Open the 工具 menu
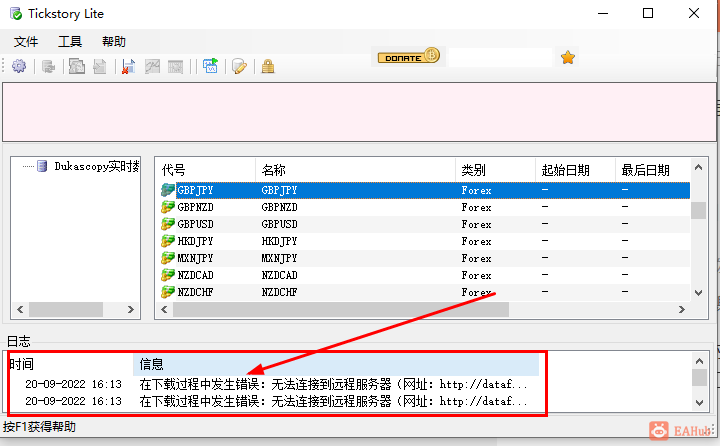The height and width of the screenshot is (446, 720). [70, 42]
